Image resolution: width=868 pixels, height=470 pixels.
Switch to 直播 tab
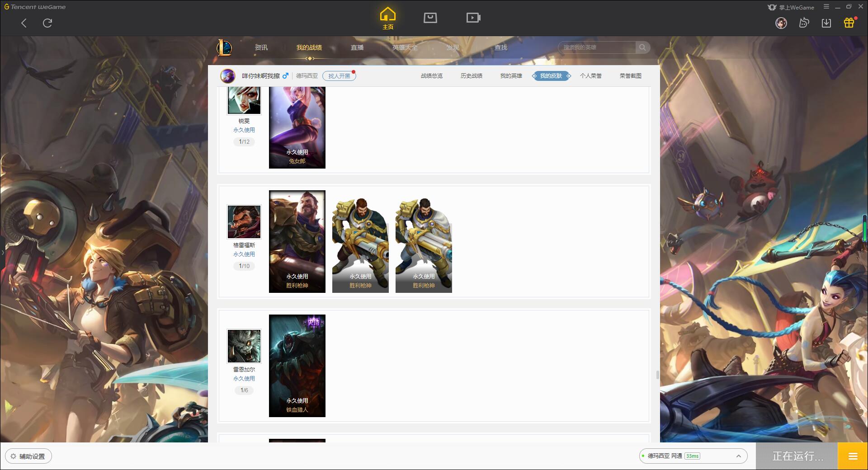click(357, 47)
